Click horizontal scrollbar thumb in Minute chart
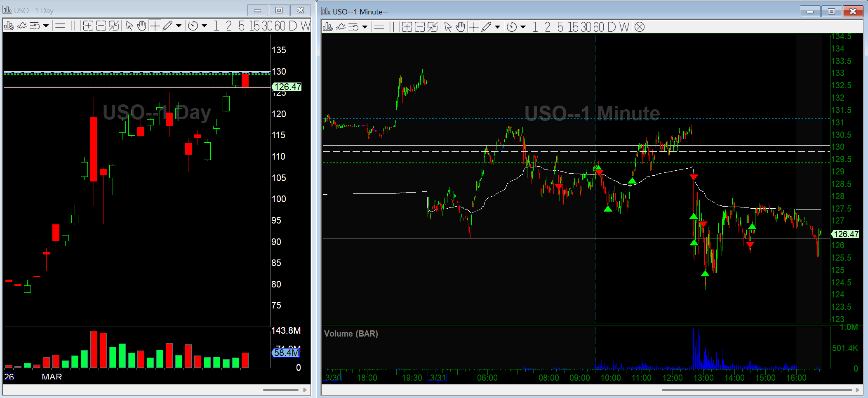Image resolution: width=868 pixels, height=398 pixels. click(757, 390)
